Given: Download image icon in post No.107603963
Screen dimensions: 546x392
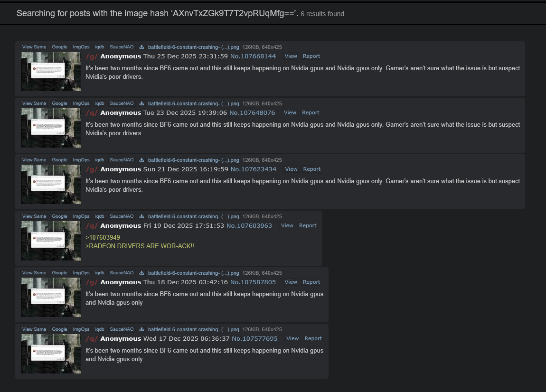Looking at the screenshot, I should pos(142,216).
